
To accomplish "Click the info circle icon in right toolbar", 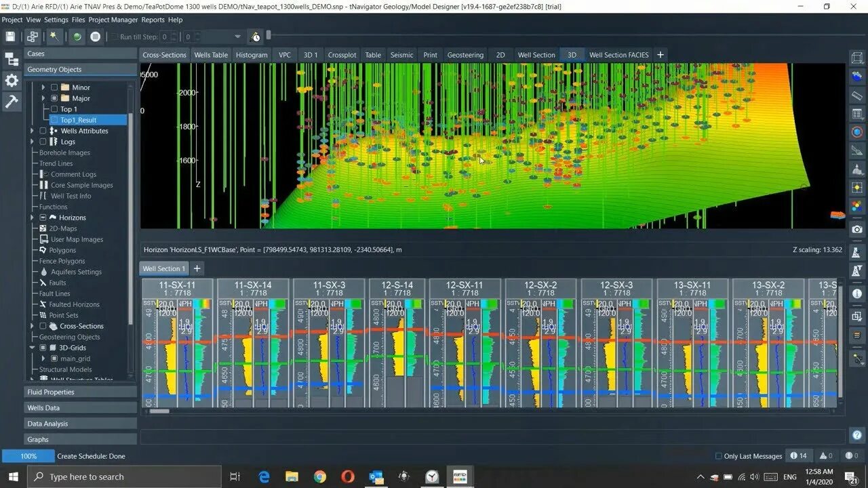I will tap(857, 294).
